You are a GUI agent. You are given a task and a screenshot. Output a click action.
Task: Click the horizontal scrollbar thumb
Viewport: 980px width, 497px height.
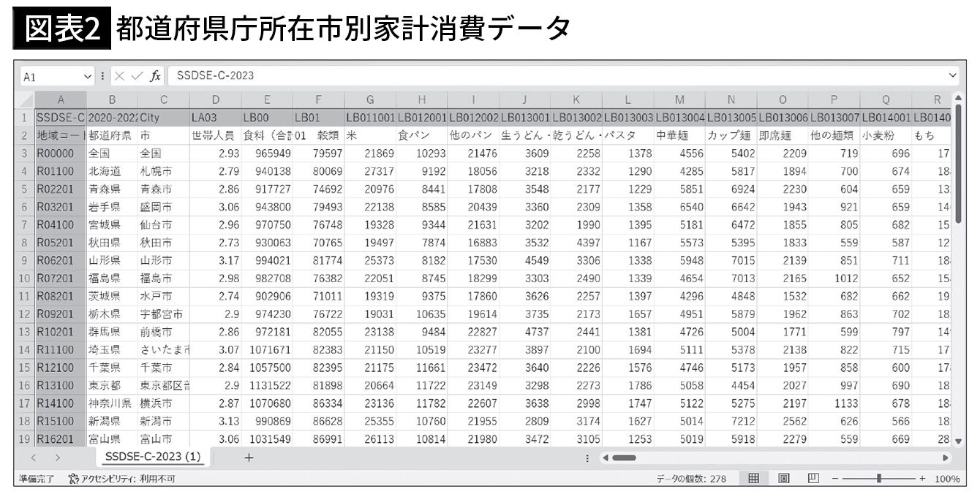(x=624, y=458)
